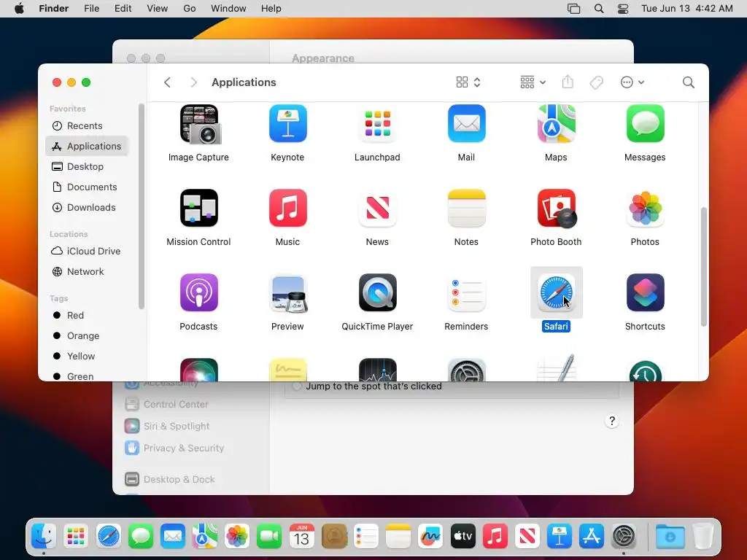747x560 pixels.
Task: Select the Podcasts app icon
Action: coord(198,292)
